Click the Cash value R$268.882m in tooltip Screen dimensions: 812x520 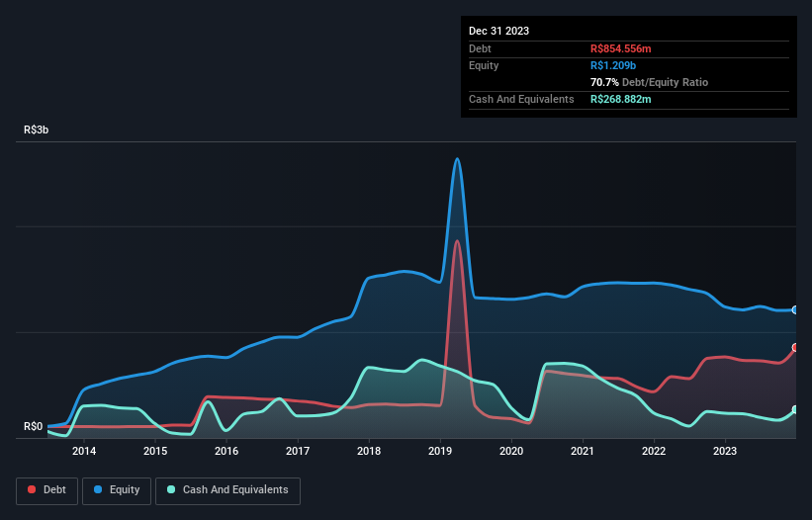click(621, 99)
